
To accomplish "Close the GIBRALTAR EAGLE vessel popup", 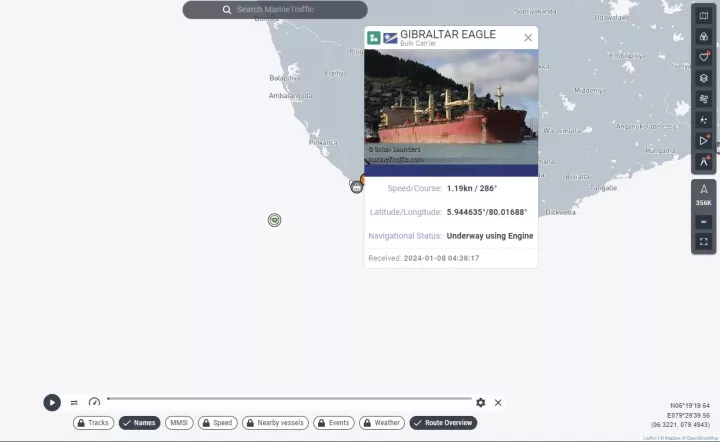I will 528,38.
